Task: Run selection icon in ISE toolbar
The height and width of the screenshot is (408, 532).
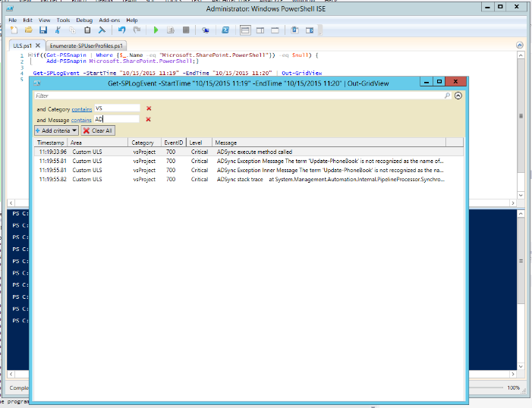Action: tap(171, 30)
